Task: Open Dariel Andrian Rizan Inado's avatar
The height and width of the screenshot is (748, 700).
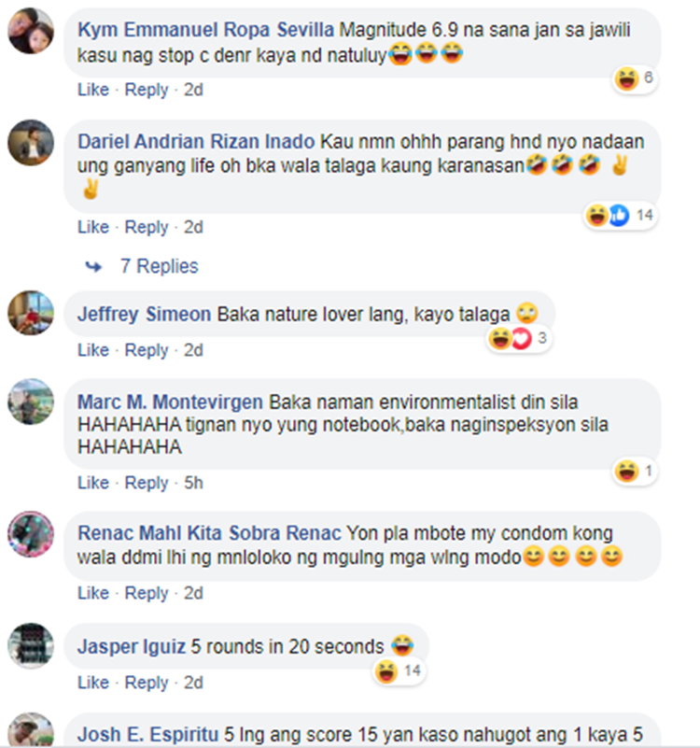Action: [x=31, y=143]
